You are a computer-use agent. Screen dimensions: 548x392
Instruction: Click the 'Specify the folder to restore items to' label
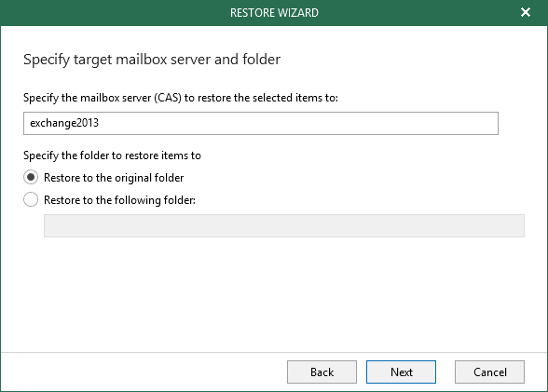112,155
